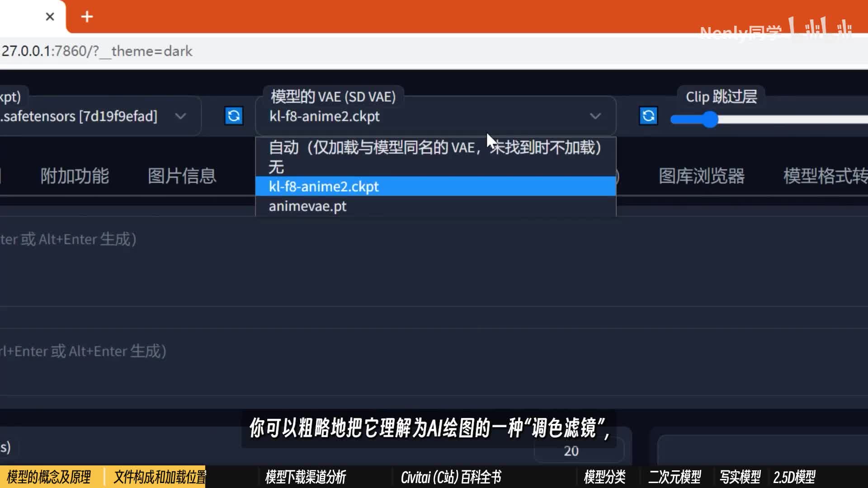868x488 pixels.
Task: Select kl-f8-anime2.ckpt in the list
Action: [324, 187]
